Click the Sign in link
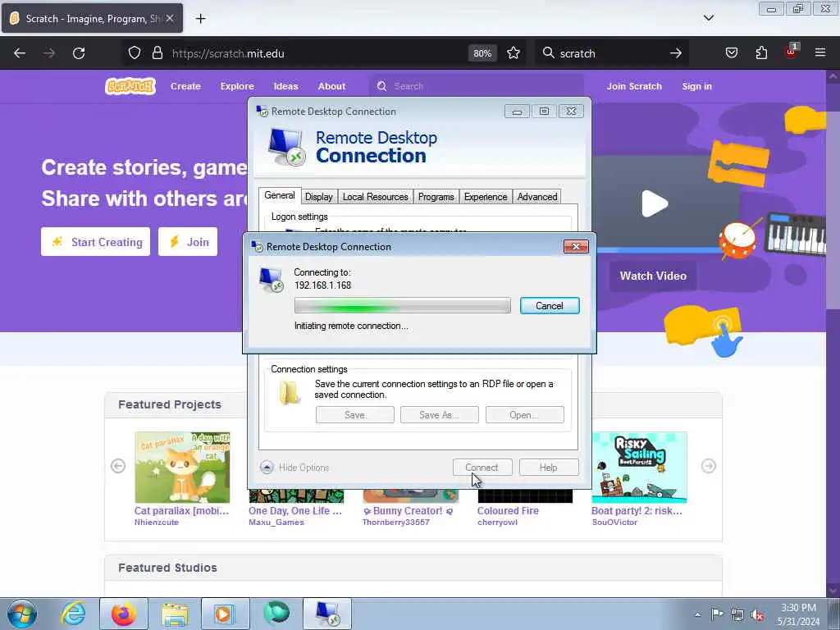The width and height of the screenshot is (840, 630). click(697, 86)
